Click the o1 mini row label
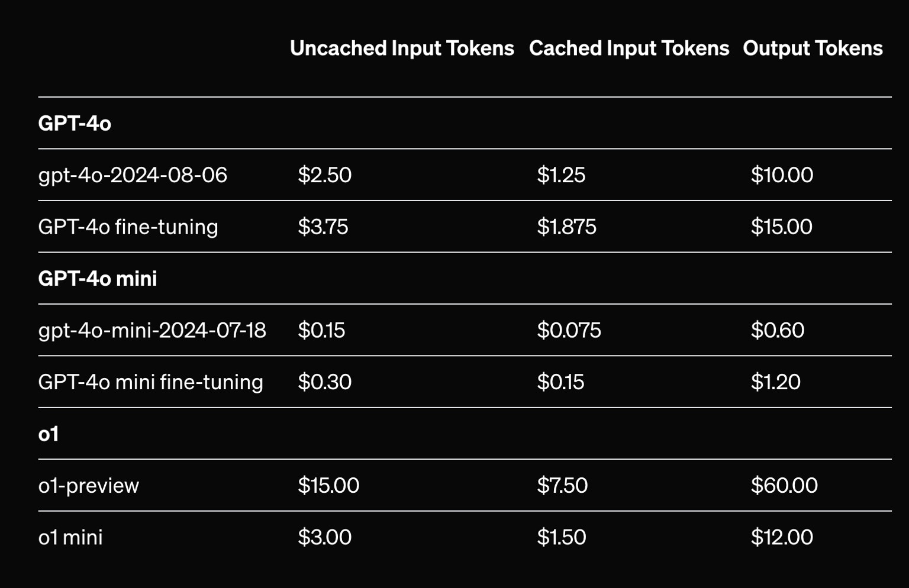 [x=70, y=537]
